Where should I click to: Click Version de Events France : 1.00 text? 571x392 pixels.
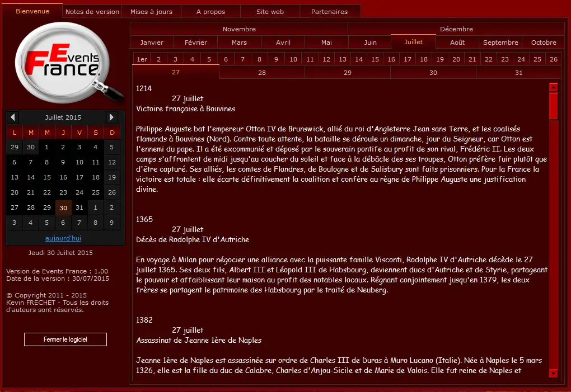57,271
